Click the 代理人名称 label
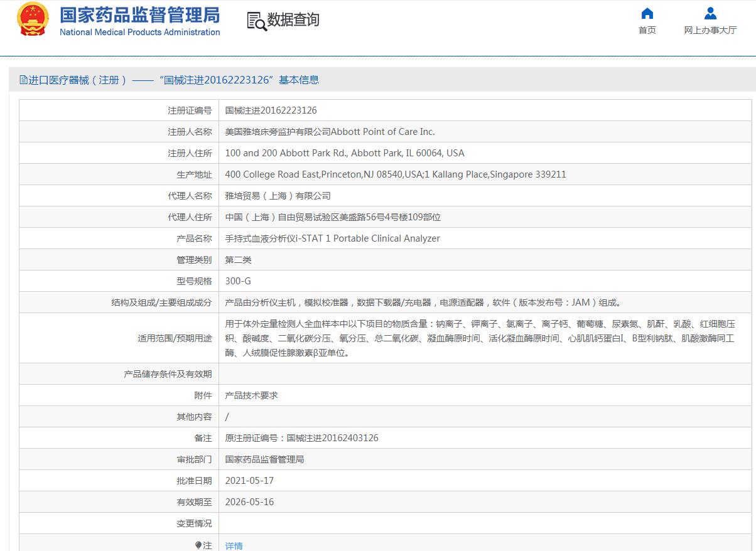Image resolution: width=756 pixels, height=551 pixels. point(190,196)
